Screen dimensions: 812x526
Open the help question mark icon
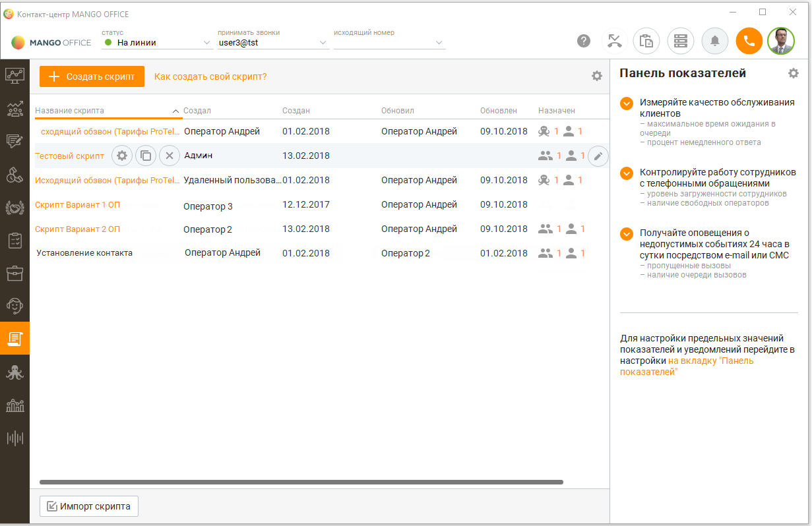click(x=584, y=41)
